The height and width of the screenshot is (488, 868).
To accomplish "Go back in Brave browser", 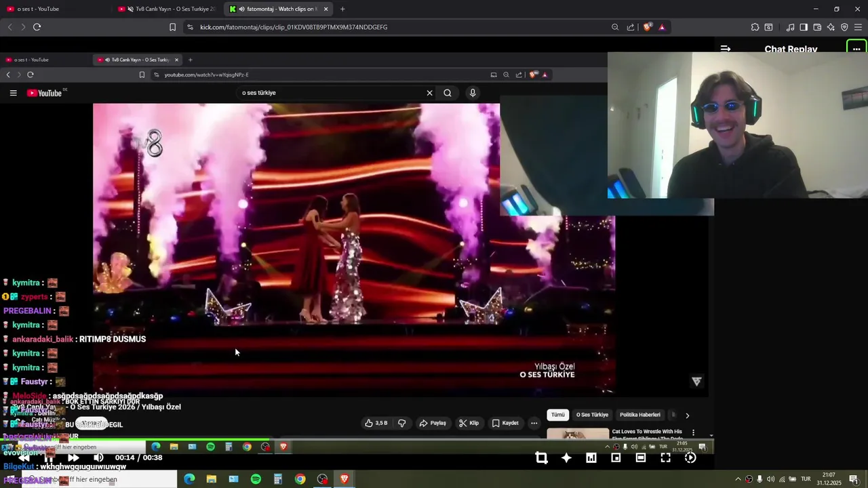I will coord(9,27).
